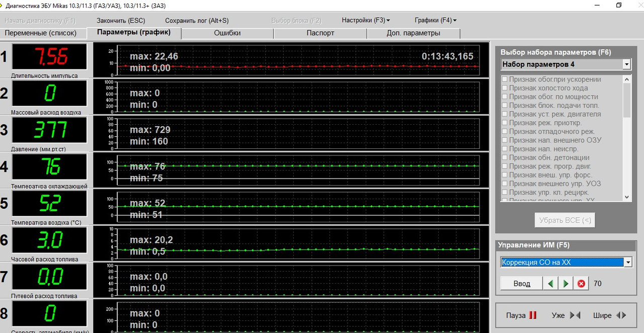Toggle Признак обог.при ускорении checkbox
Image resolution: width=644 pixels, height=333 pixels.
505,79
